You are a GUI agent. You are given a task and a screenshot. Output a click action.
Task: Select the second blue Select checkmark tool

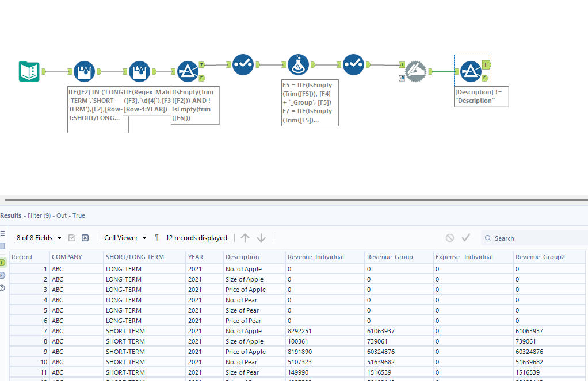click(x=353, y=65)
